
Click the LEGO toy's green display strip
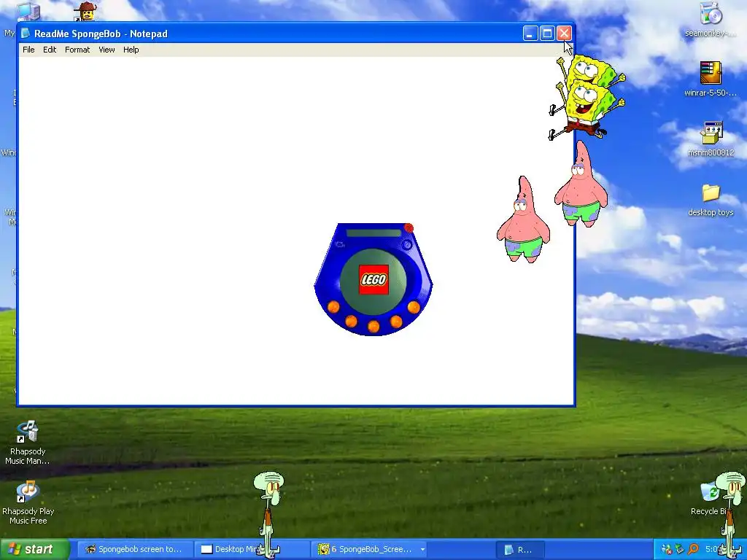pos(374,233)
